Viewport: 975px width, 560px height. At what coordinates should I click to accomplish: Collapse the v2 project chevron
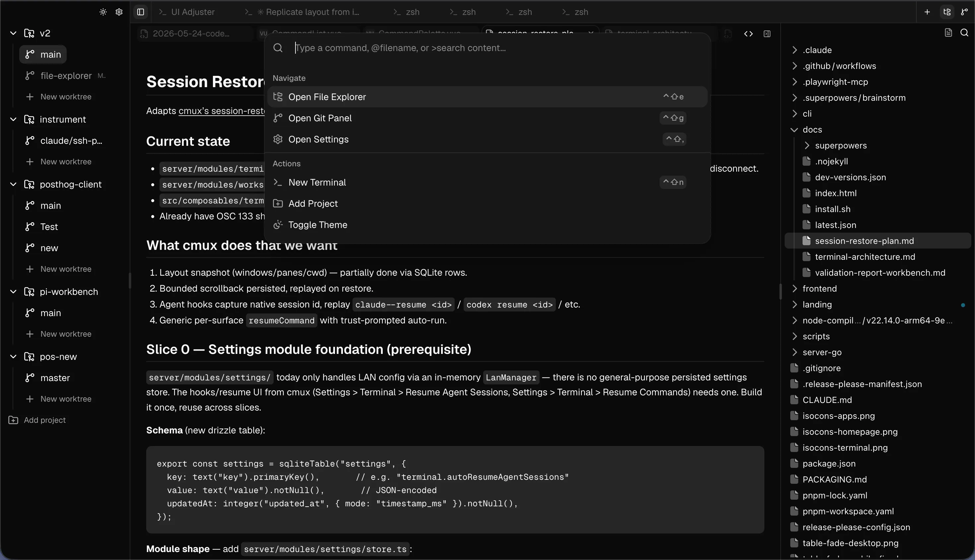click(13, 33)
